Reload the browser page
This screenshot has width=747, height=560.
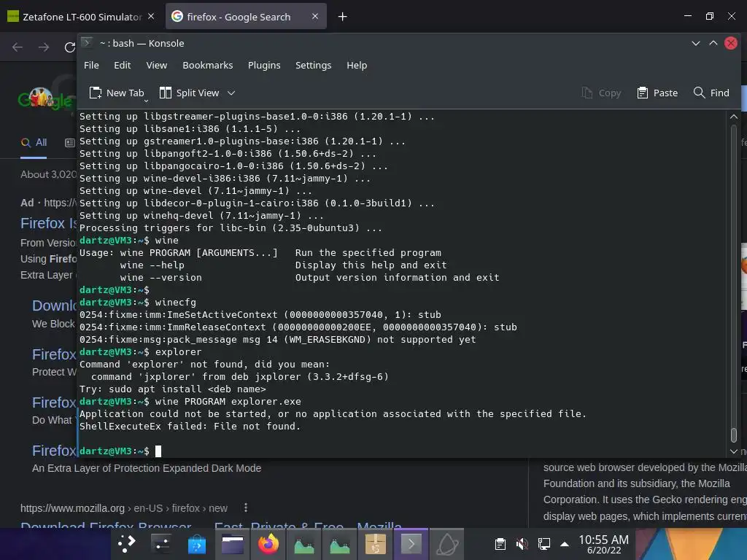tap(70, 47)
